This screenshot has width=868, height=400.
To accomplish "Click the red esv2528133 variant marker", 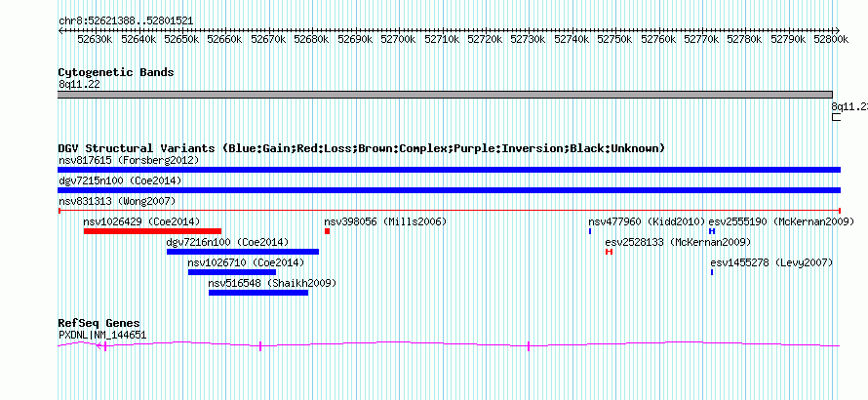I will point(609,252).
